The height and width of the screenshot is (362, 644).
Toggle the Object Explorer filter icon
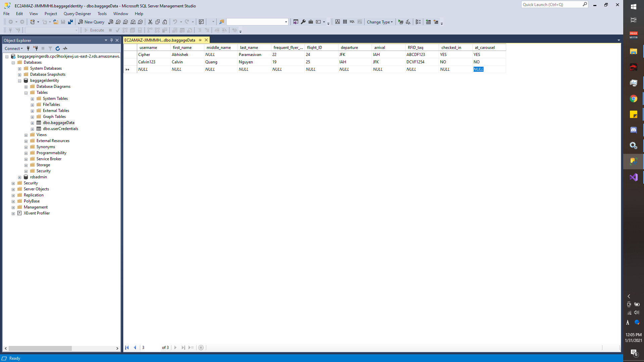(x=50, y=48)
